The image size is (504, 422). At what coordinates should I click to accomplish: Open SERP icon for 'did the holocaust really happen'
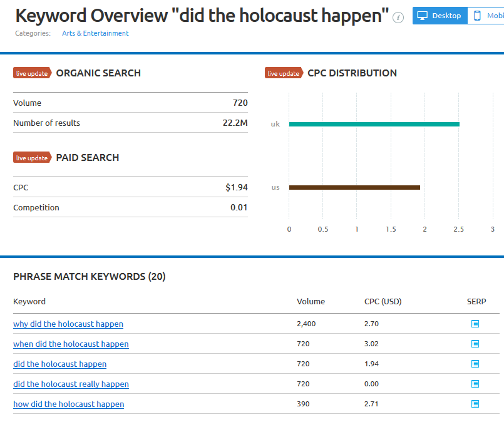tap(475, 384)
